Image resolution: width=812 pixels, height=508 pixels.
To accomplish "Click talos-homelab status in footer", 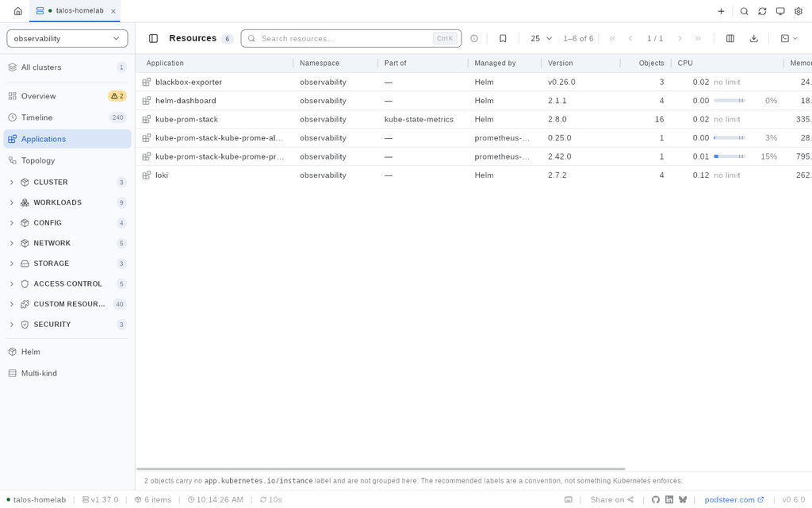I will pyautogui.click(x=36, y=500).
